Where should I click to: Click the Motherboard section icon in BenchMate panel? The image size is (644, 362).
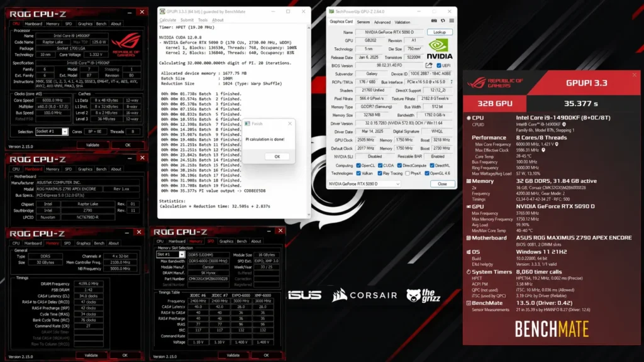click(x=469, y=238)
